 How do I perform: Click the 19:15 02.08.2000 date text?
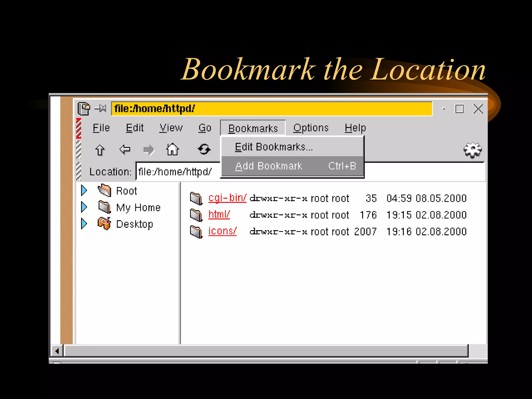click(x=427, y=215)
